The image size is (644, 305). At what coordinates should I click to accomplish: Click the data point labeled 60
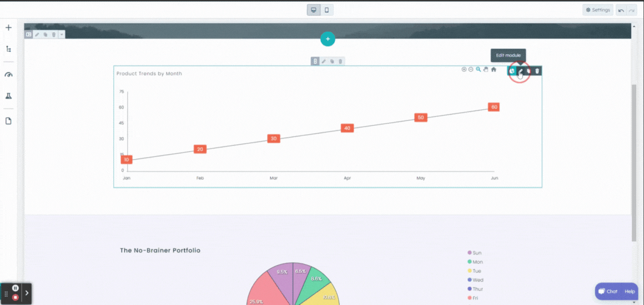[x=494, y=106]
